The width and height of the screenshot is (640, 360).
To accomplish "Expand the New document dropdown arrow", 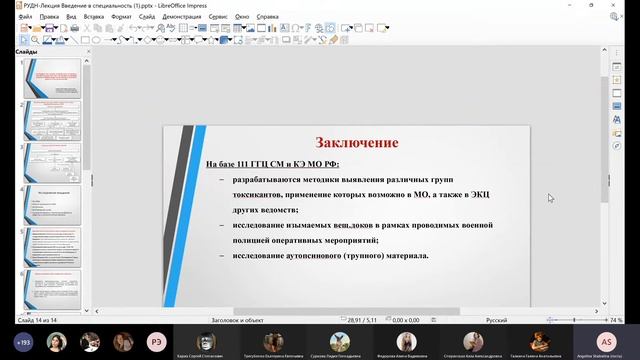I will (30, 28).
